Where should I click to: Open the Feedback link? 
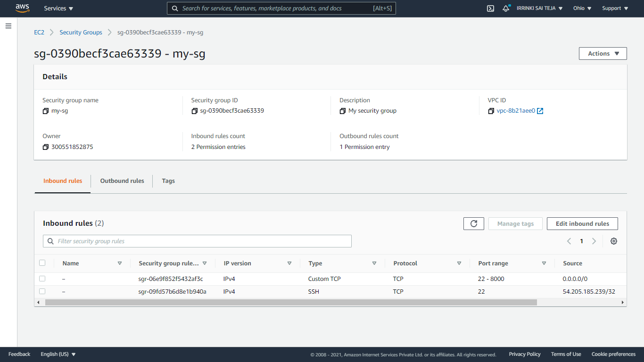tap(19, 354)
